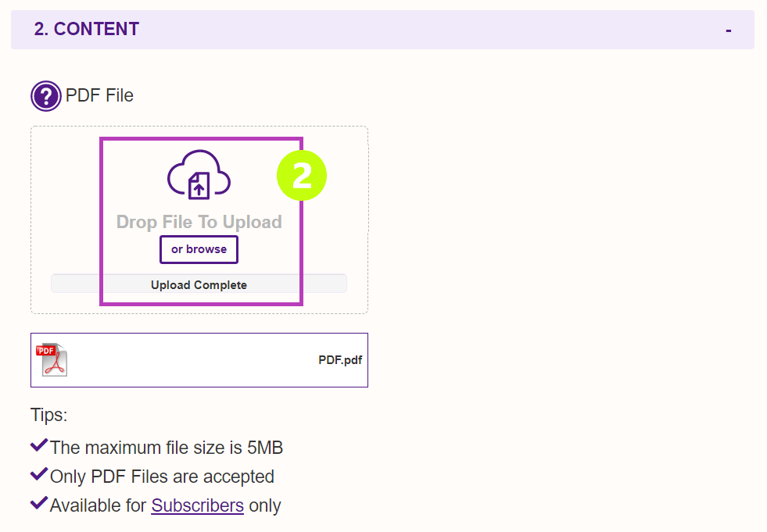Click the question mark help icon

(46, 96)
